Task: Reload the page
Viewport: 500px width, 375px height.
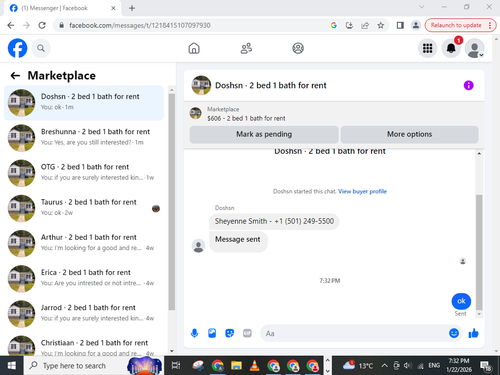Action: 42,25
